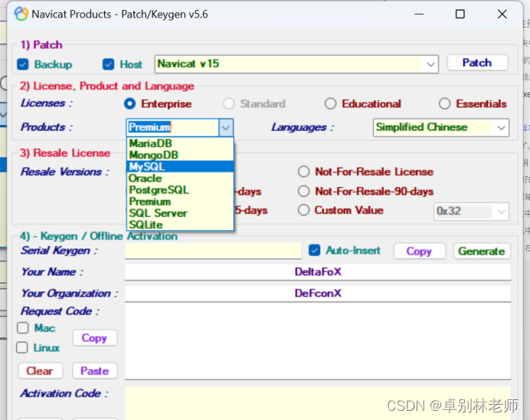This screenshot has width=530, height=420.
Task: Enable the Linux checkbox
Action: click(x=22, y=348)
